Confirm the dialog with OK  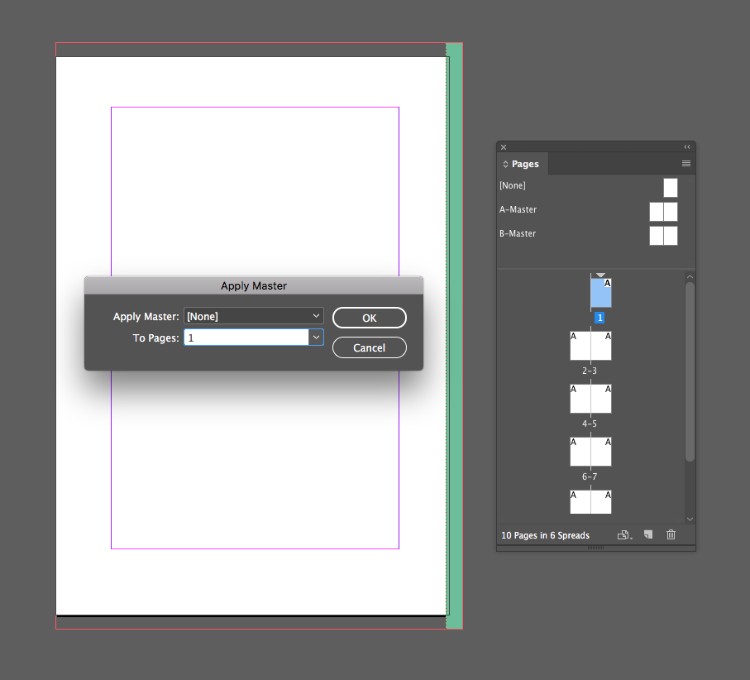click(369, 318)
